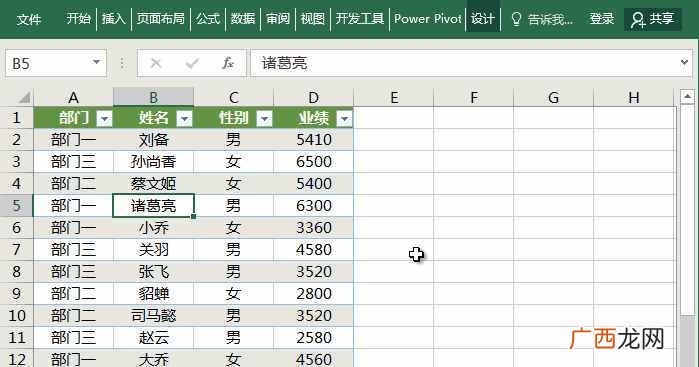This screenshot has height=367, width=699.
Task: Open the 文件 menu tab
Action: tap(29, 19)
